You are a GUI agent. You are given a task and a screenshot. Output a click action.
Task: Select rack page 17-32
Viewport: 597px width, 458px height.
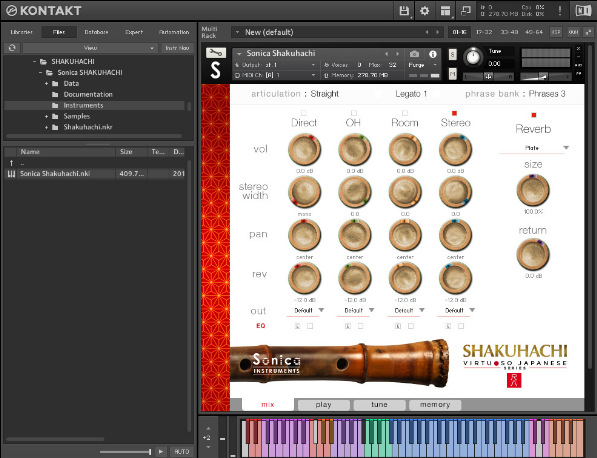click(x=484, y=32)
